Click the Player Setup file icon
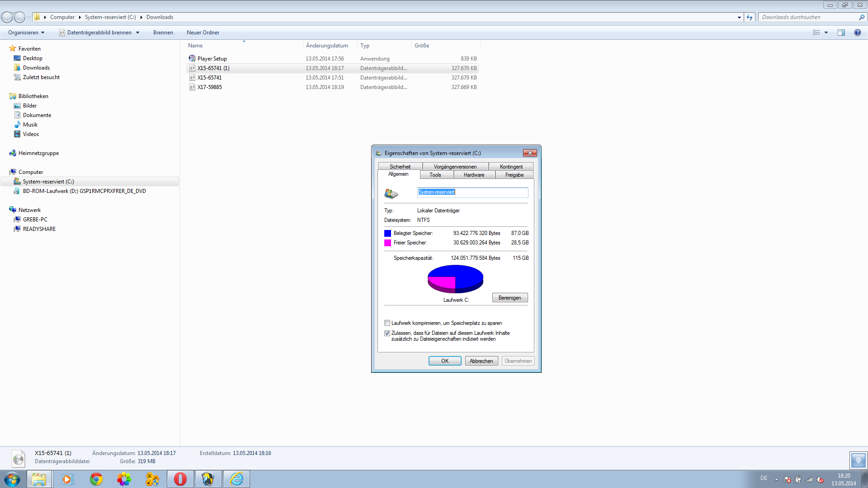The image size is (868, 488). click(192, 59)
